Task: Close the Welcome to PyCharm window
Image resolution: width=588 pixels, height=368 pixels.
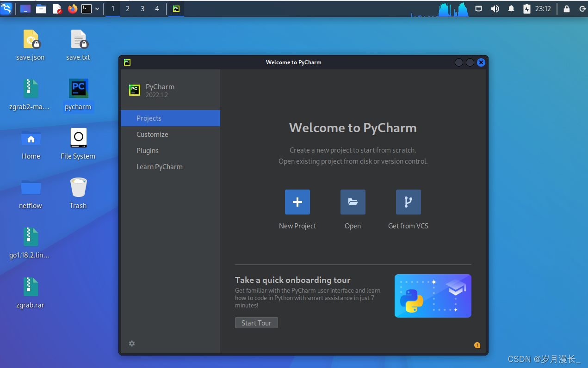Action: point(481,62)
